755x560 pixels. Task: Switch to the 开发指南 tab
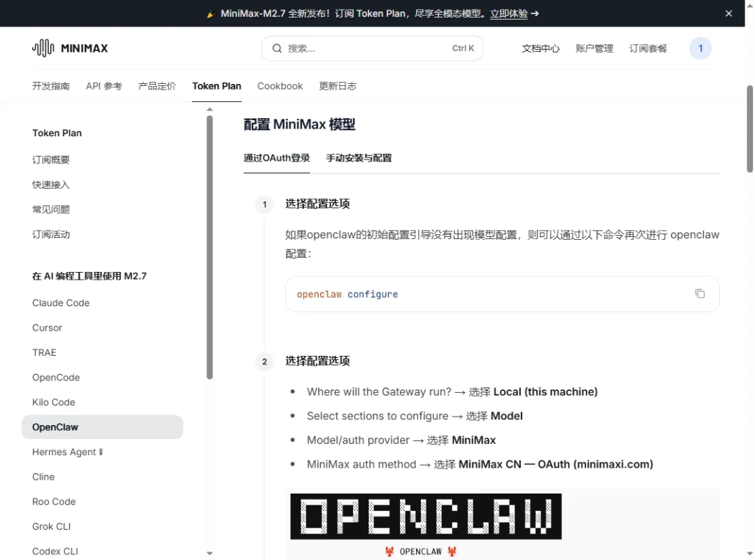click(x=50, y=86)
